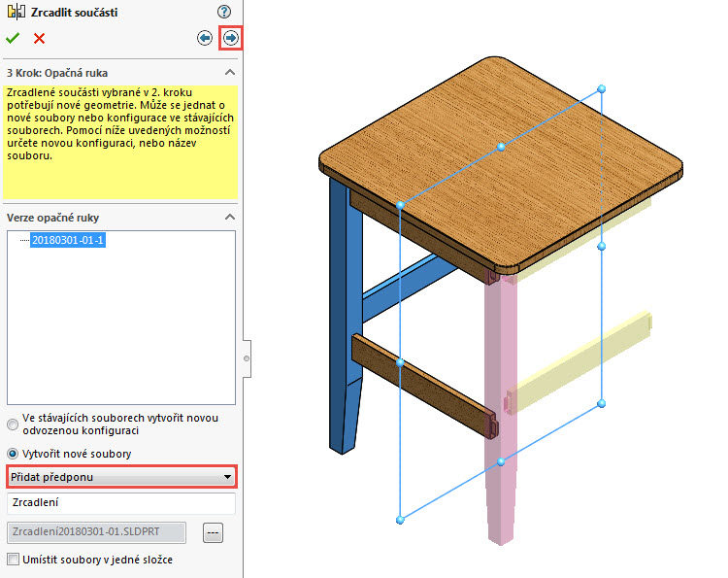
Task: Collapse the Verze opačné ruky section
Action: (230, 217)
